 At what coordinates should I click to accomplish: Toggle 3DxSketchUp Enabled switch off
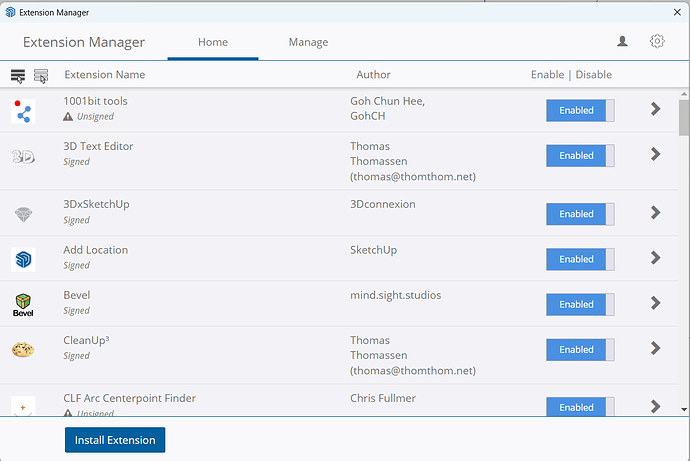coord(579,214)
